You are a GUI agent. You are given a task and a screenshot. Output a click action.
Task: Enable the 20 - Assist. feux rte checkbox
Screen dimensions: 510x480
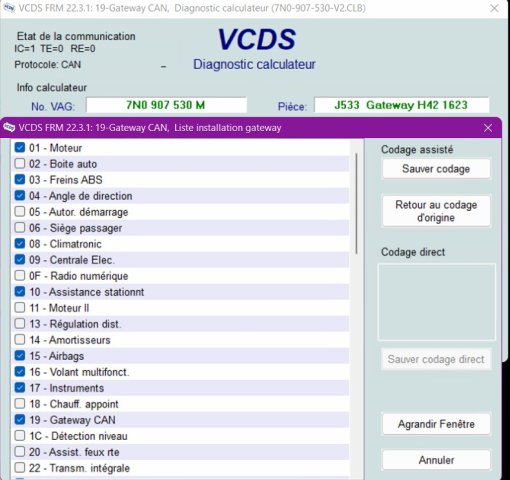coord(20,451)
